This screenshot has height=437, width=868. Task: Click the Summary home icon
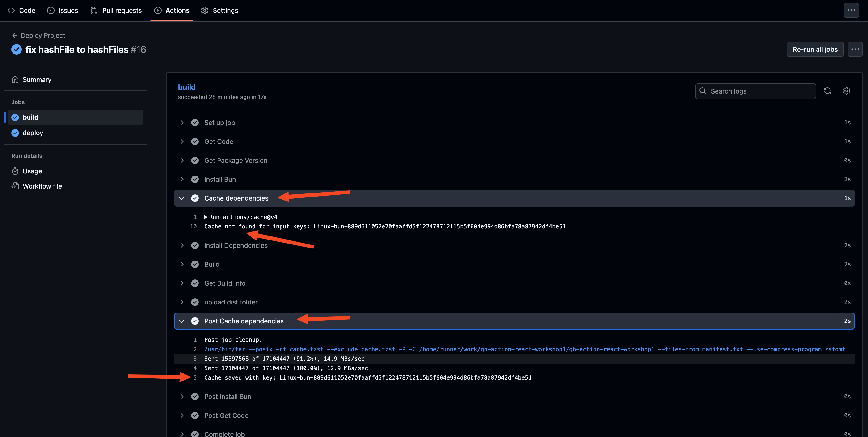pyautogui.click(x=15, y=80)
